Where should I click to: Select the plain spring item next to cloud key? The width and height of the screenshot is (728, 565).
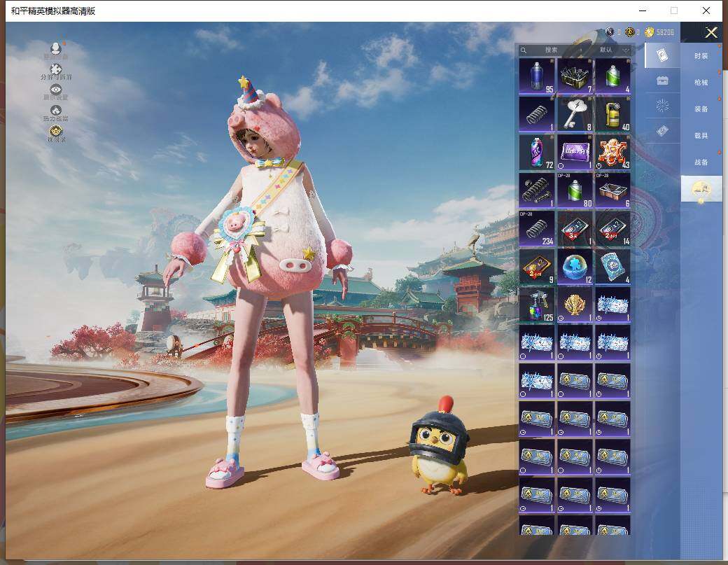537,114
